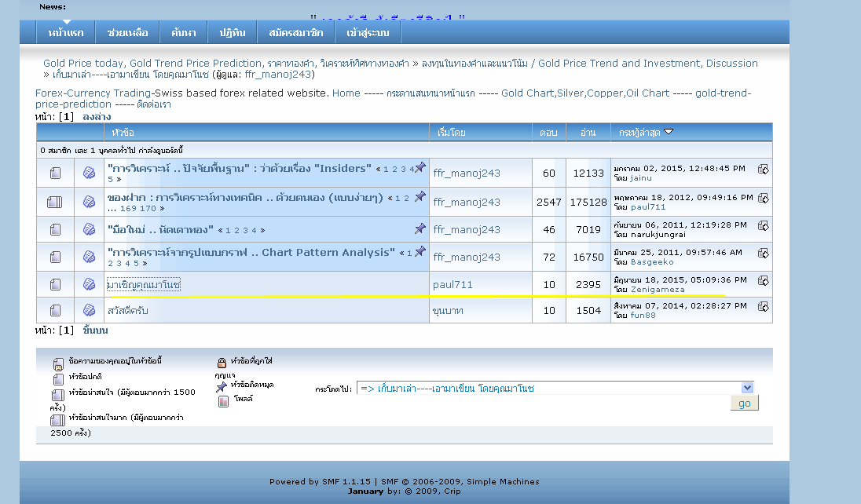The height and width of the screenshot is (504, 861).
Task: Click the normal topic icon in the สวัสดีครับ row
Action: pyautogui.click(x=56, y=310)
